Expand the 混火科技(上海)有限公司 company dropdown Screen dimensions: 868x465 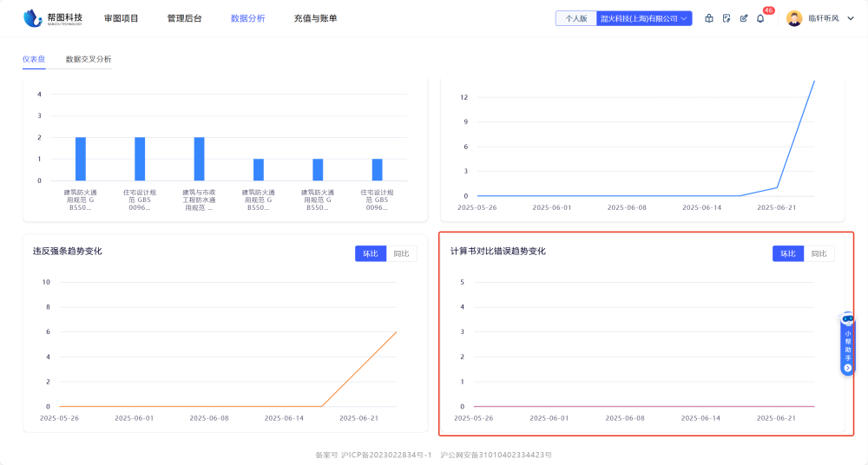click(644, 18)
